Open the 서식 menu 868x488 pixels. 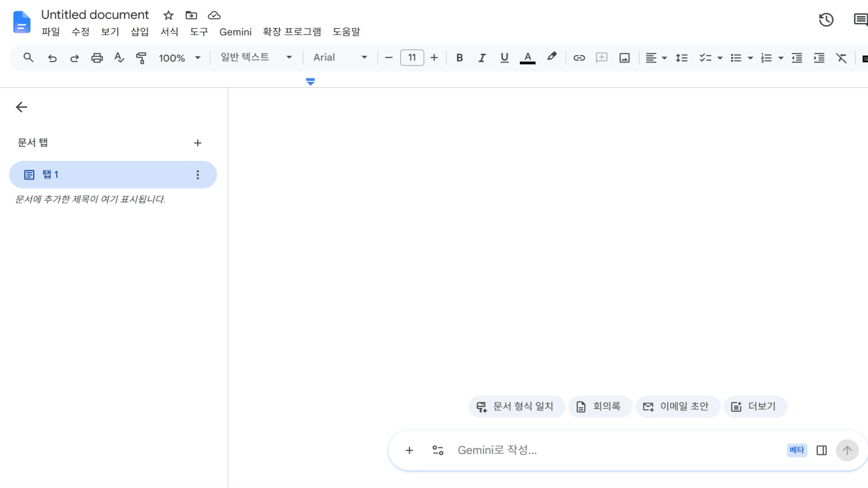[x=170, y=32]
